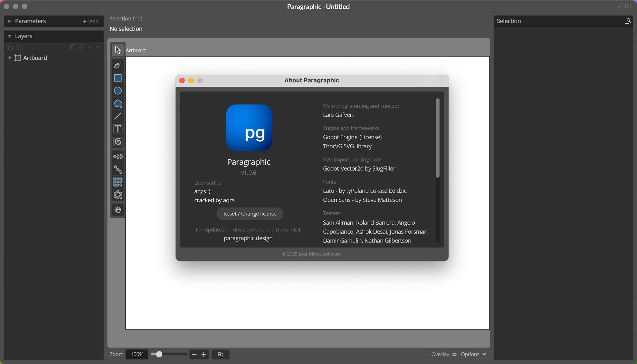Select the Rectangle tool

coord(118,78)
